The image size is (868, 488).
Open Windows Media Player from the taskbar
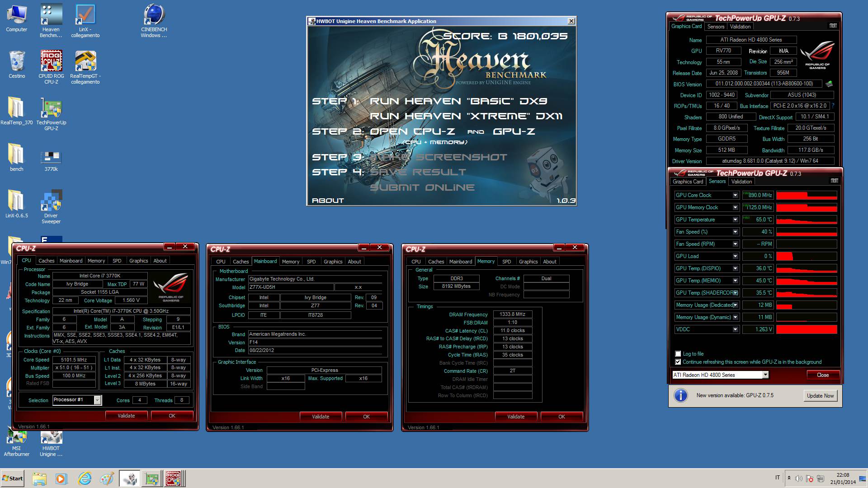click(x=61, y=478)
